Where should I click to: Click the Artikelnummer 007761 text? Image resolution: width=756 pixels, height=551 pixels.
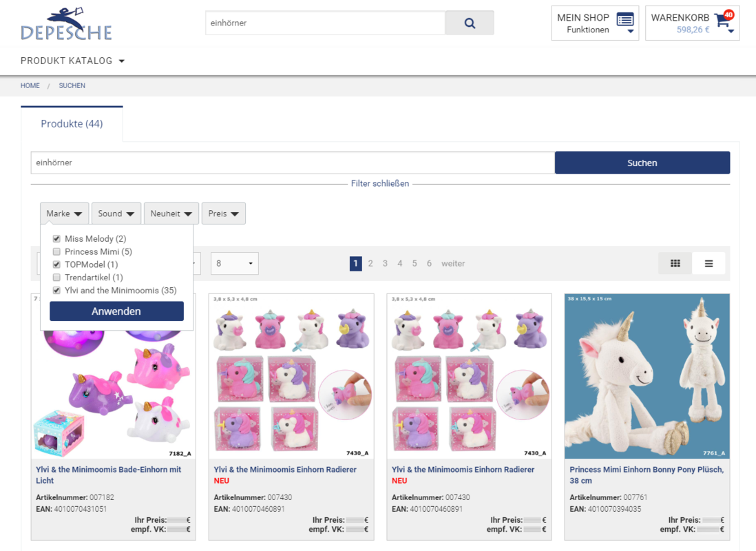(x=609, y=497)
